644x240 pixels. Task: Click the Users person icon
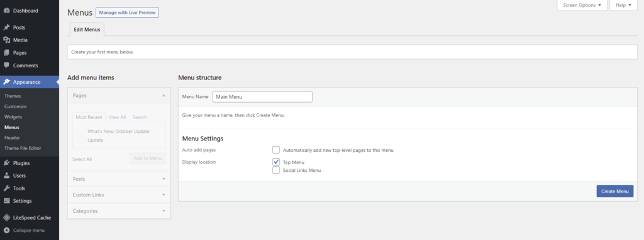pos(6,175)
